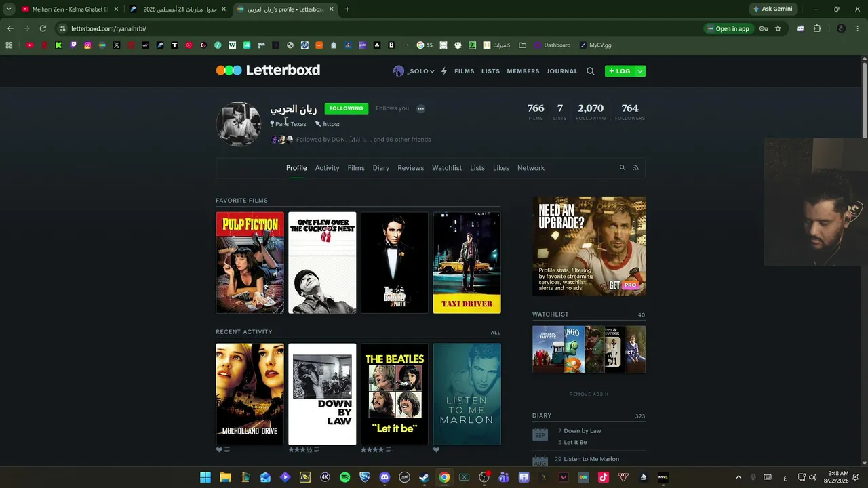
Task: Open site information icon in address bar
Action: pyautogui.click(x=62, y=28)
